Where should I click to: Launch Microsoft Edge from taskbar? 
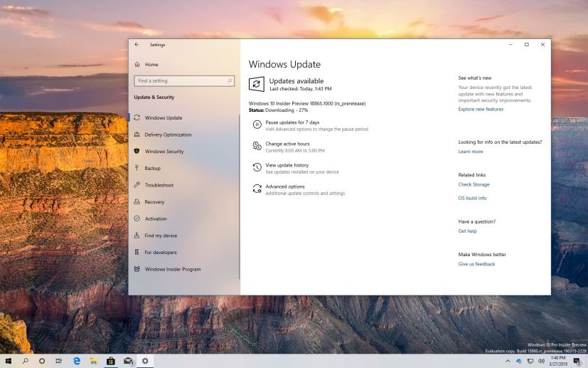77,362
